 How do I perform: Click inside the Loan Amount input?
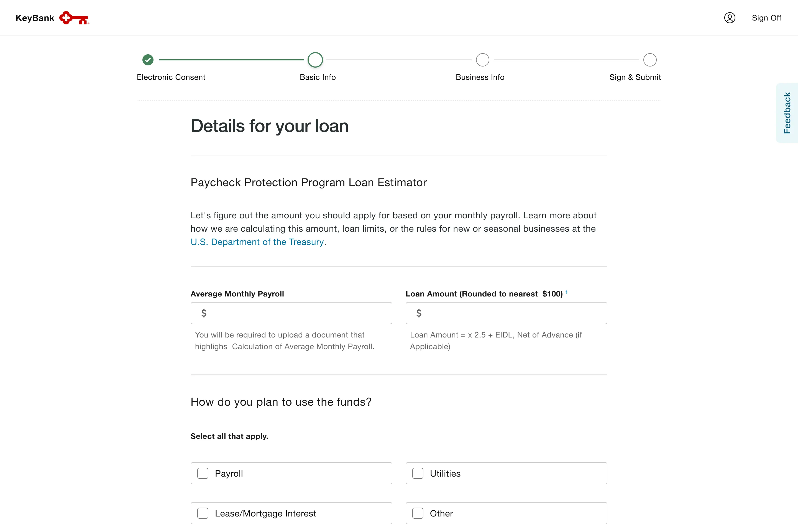coord(507,313)
